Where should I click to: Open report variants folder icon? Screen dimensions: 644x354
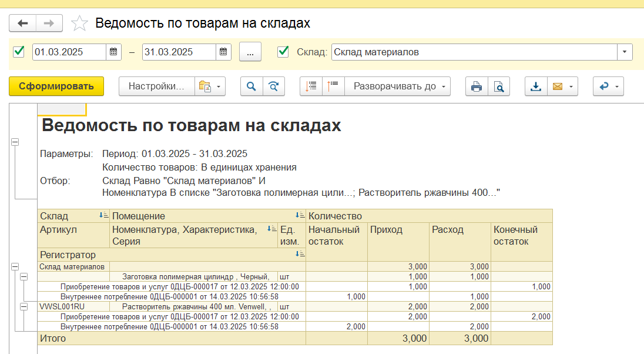pos(204,86)
